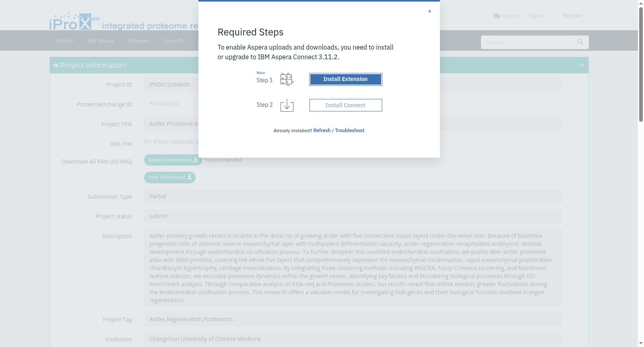Click the Project ID field IPX0012684000
The width and height of the screenshot is (644, 347).
click(x=353, y=85)
